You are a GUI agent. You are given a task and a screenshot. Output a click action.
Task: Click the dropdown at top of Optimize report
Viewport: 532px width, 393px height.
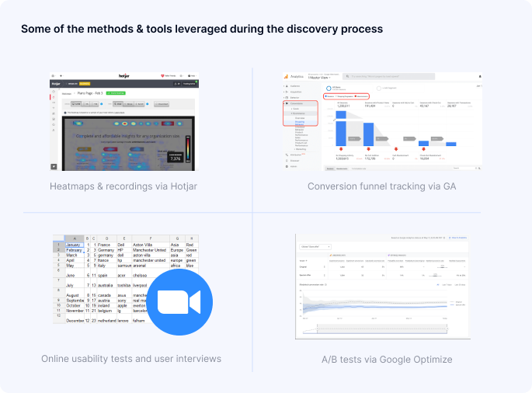315,247
